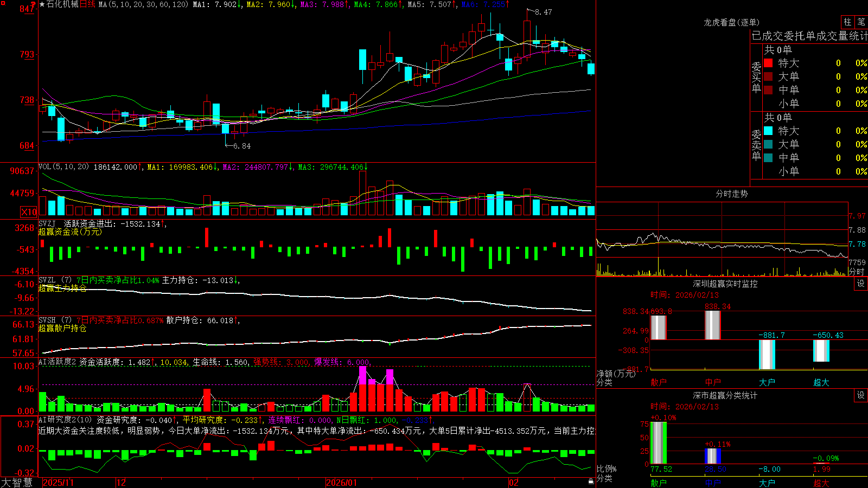Click the lock icon at chart bottom edge
This screenshot has height=488, width=868.
tap(591, 481)
